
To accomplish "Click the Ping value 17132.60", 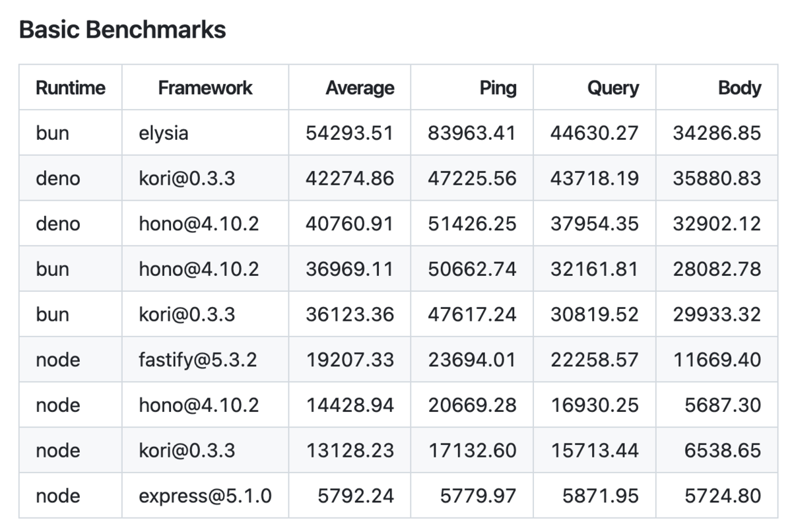I will pos(472,450).
